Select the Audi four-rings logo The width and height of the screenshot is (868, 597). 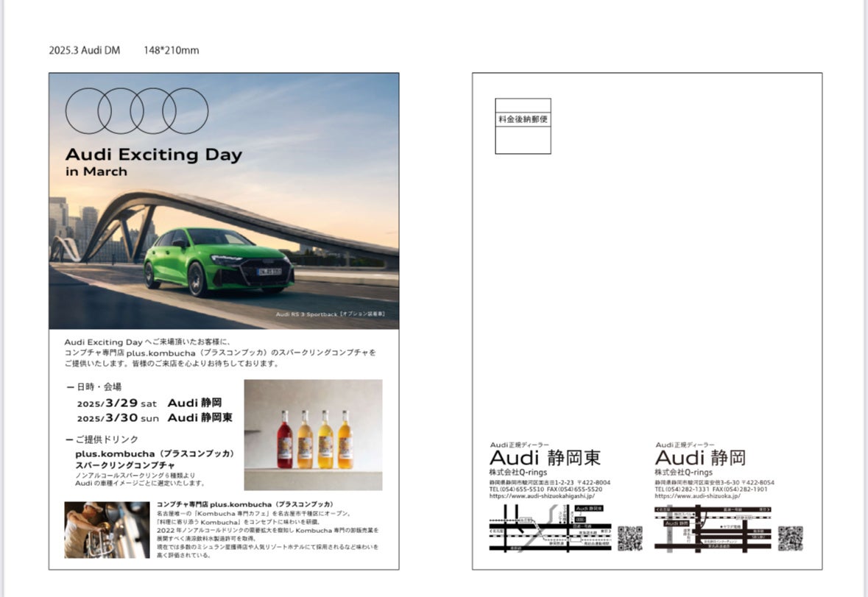tap(136, 110)
